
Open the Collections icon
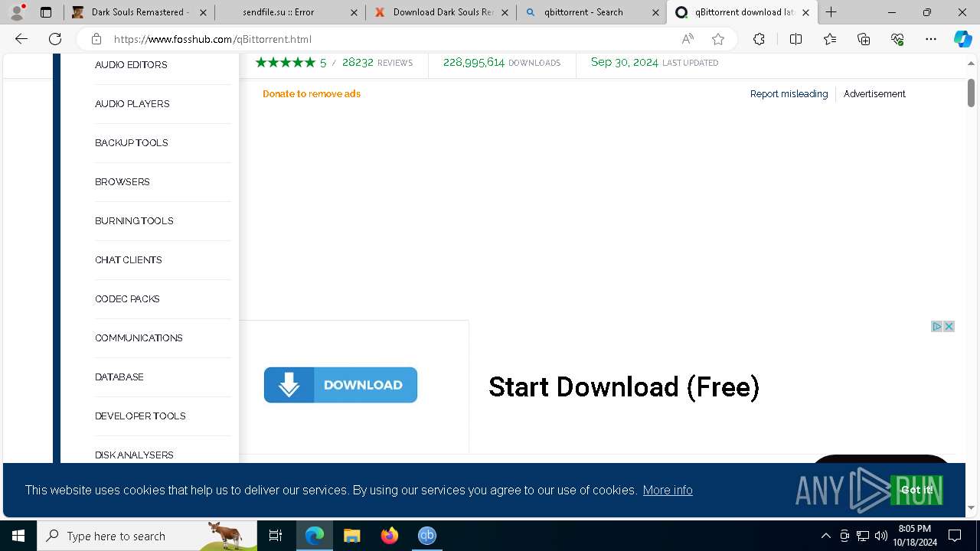(864, 39)
